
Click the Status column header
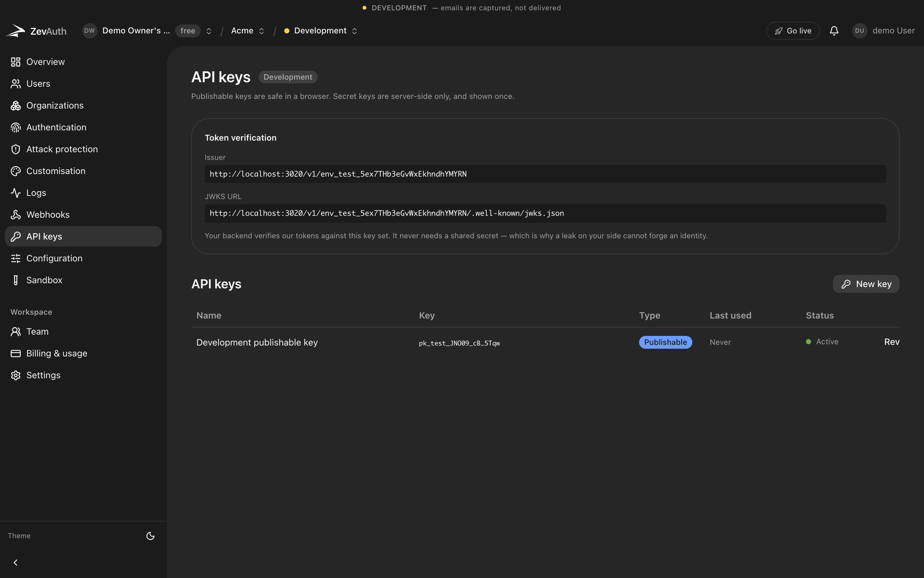coord(820,315)
